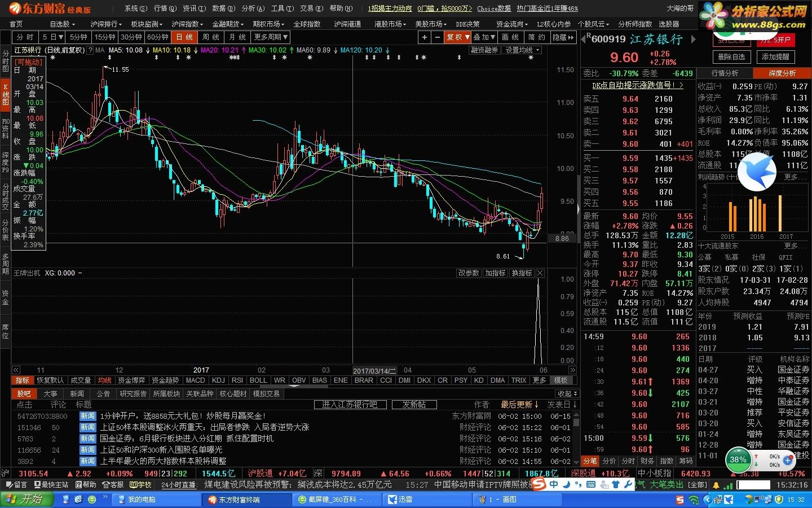Screen dimensions: 812x508
Task: Close the 王牌出机 indicator sub-panel
Action: 540,273
